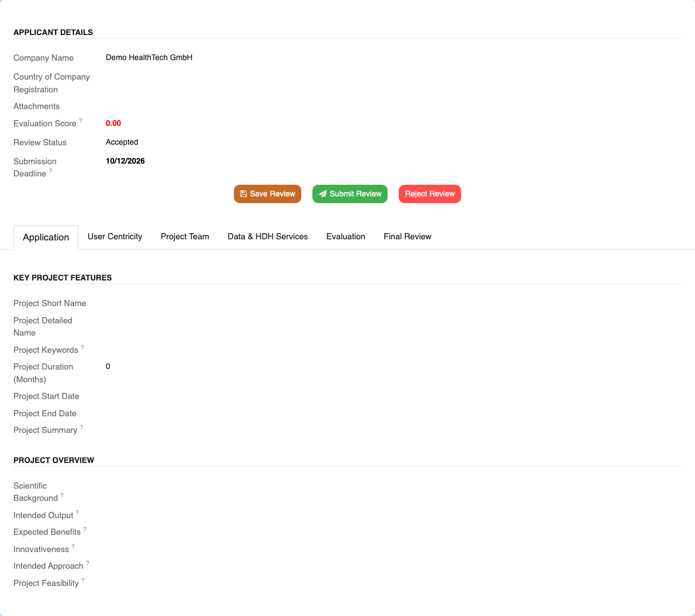The height and width of the screenshot is (616, 695).
Task: Reject the review using Reject Review
Action: 430,194
